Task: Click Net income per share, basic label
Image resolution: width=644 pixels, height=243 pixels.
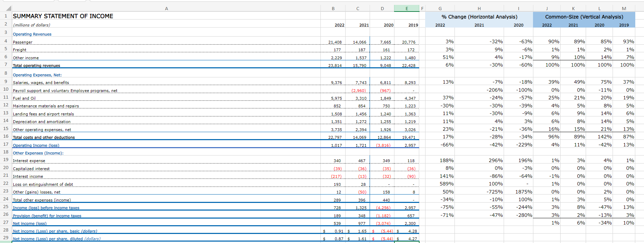Action: (55, 231)
